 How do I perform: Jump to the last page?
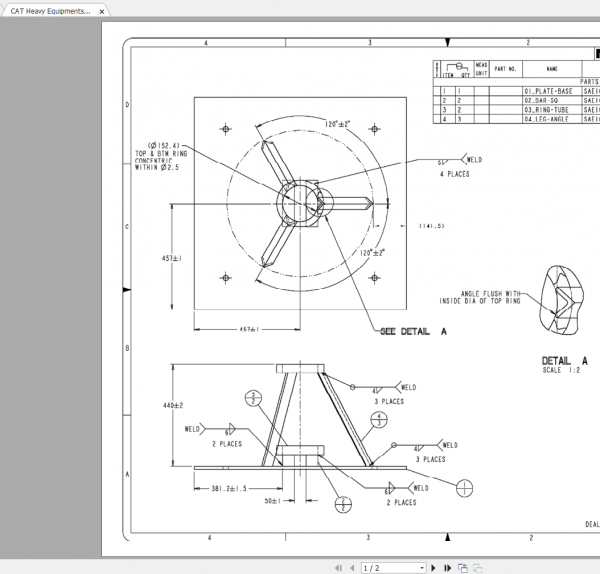[x=447, y=568]
